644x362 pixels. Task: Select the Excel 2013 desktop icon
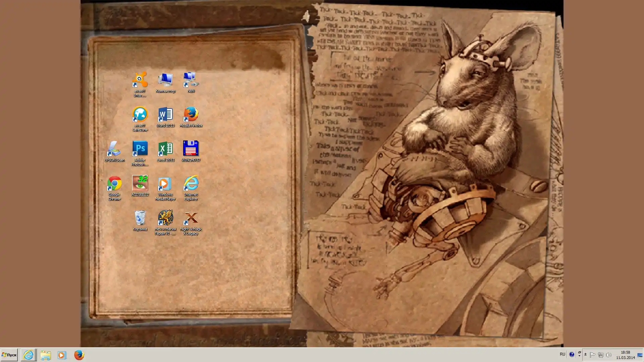pos(165,149)
